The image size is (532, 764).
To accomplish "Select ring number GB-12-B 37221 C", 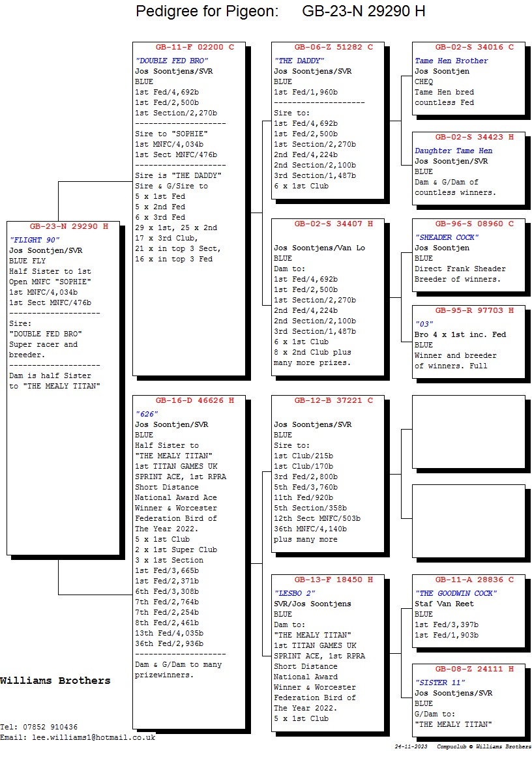I will (x=329, y=400).
